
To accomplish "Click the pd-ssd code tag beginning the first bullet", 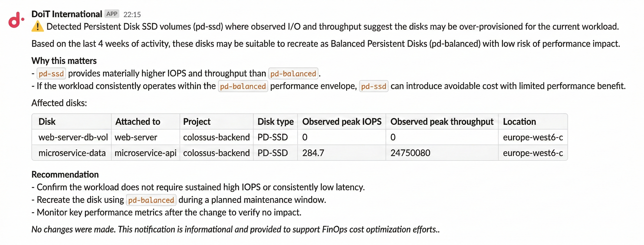I will (51, 74).
